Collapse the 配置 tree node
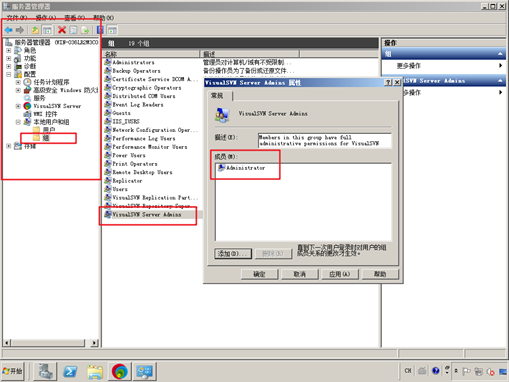Image resolution: width=509 pixels, height=382 pixels. (x=9, y=74)
